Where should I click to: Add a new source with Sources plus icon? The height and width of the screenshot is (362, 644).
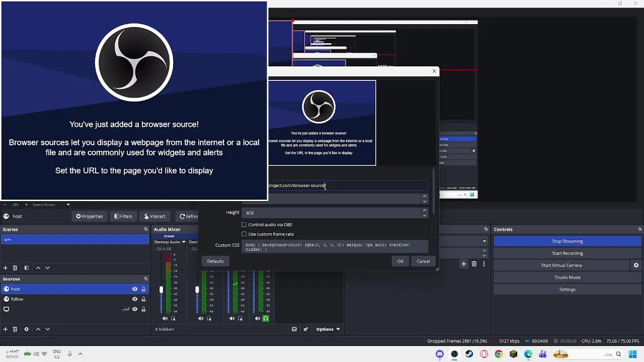click(x=6, y=329)
